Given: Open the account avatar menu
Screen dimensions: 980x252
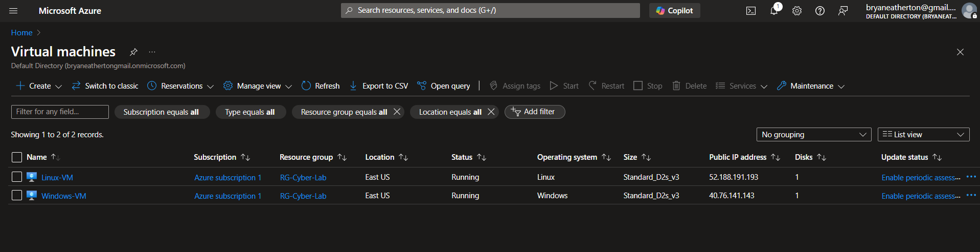Looking at the screenshot, I should (969, 11).
